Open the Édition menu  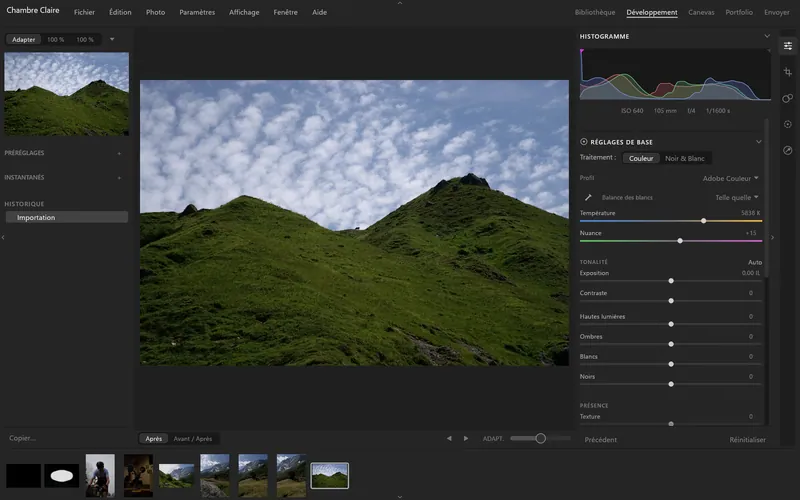(120, 12)
